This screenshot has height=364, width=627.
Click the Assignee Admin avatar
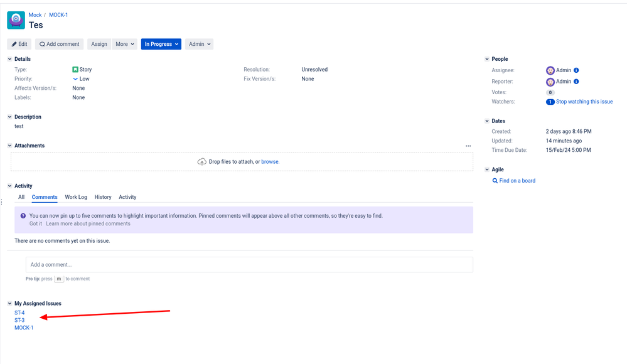550,70
